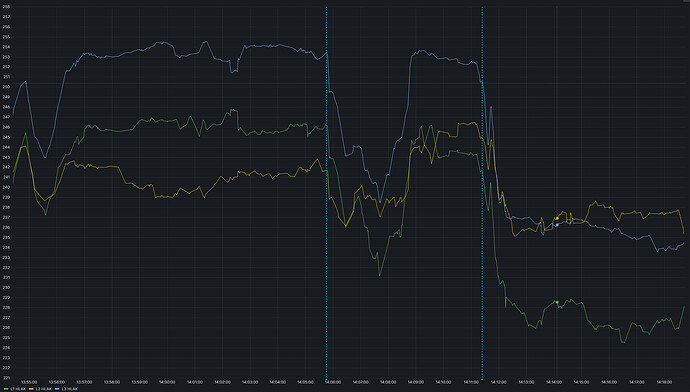The width and height of the screenshot is (690, 392).
Task: Click the annotation marker below 14:06:00
Action: click(x=327, y=380)
